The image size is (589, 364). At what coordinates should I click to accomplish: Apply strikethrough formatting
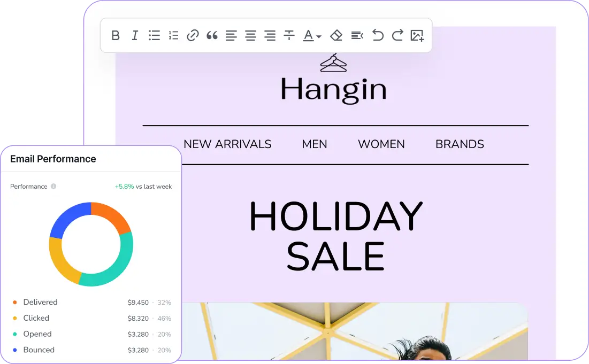click(289, 35)
